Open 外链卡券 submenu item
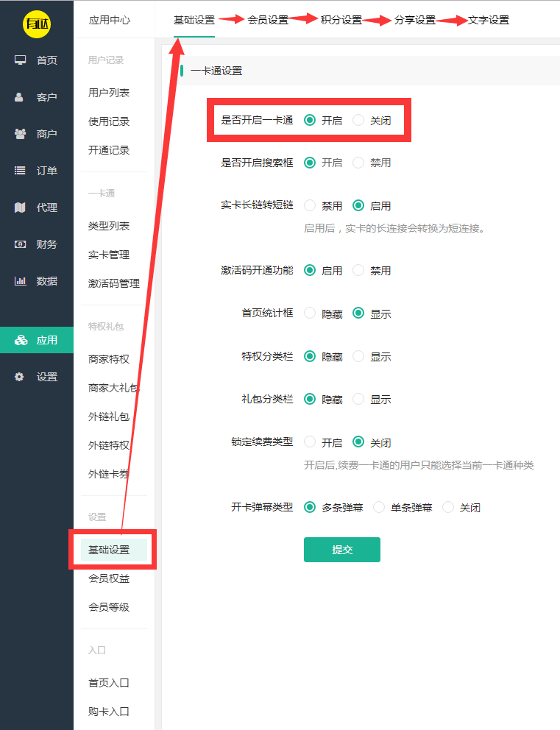Screen dimensions: 560x730 (109, 474)
